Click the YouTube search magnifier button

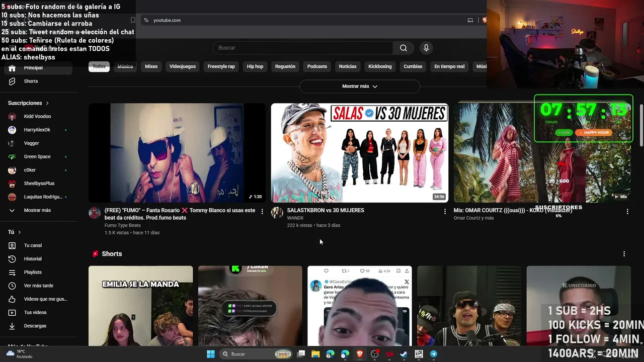[404, 48]
